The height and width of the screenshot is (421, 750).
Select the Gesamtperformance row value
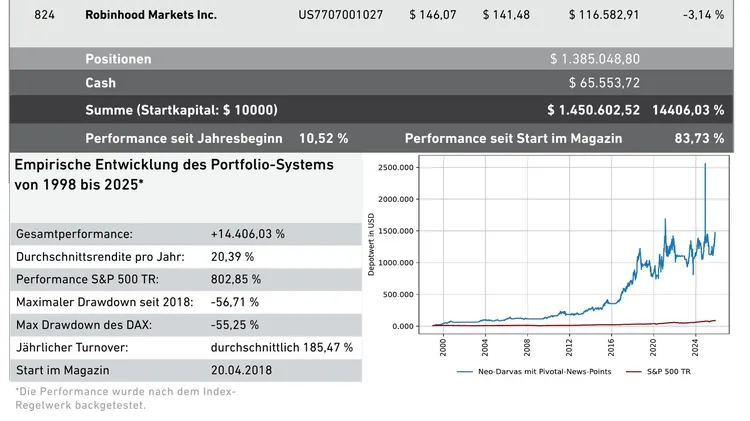pyautogui.click(x=248, y=234)
